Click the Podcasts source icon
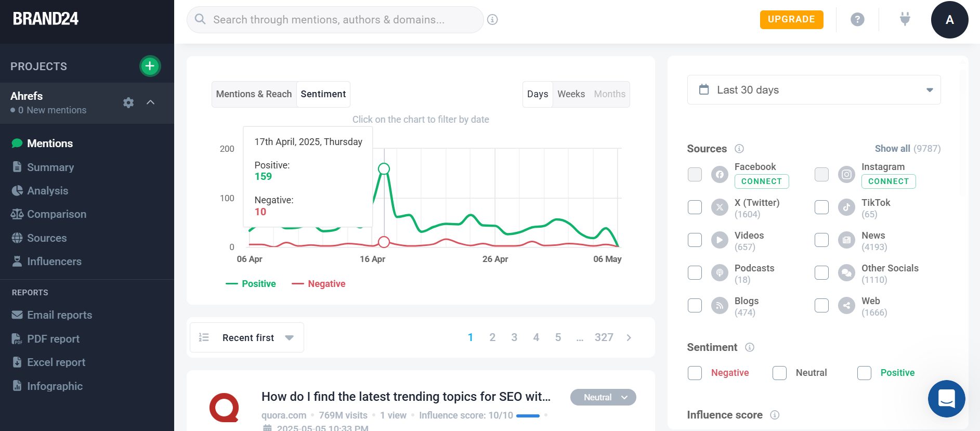 tap(720, 273)
